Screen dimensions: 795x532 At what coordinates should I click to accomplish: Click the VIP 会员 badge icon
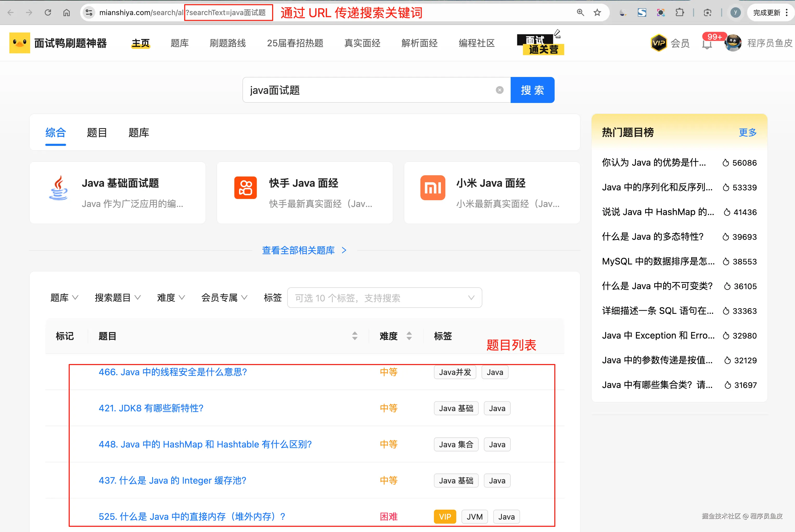pos(659,43)
